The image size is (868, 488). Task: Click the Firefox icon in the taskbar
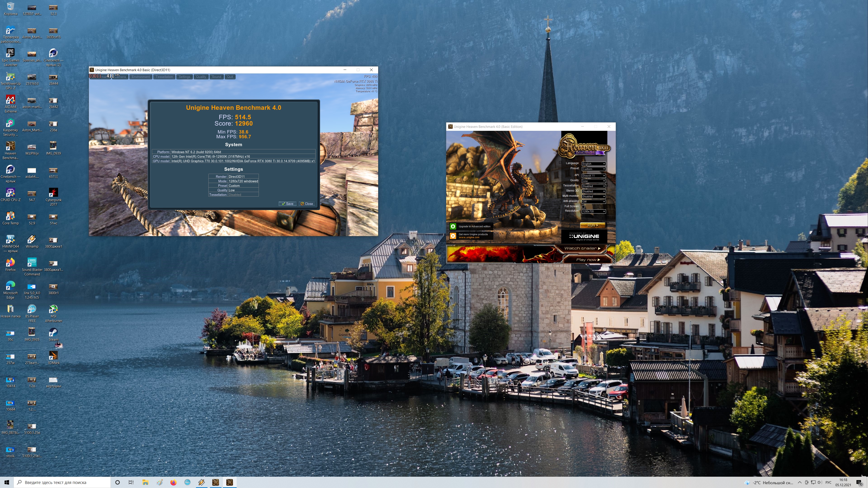click(x=173, y=482)
